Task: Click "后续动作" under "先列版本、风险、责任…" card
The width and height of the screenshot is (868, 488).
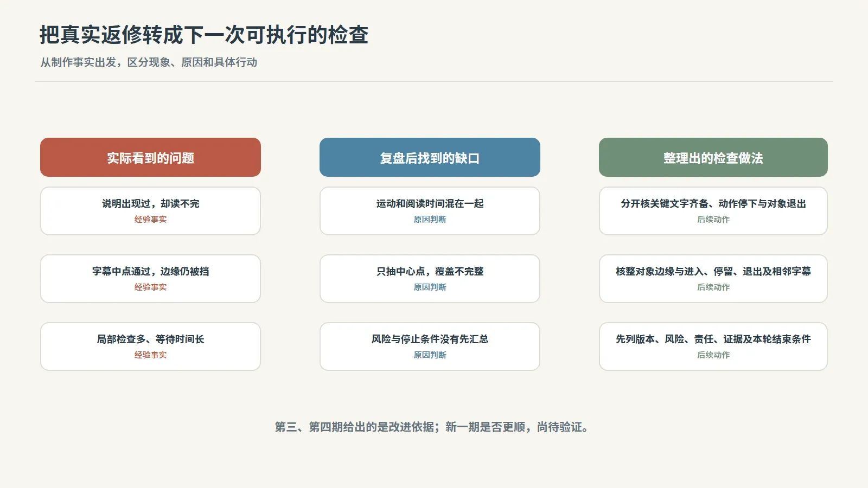Action: point(713,355)
